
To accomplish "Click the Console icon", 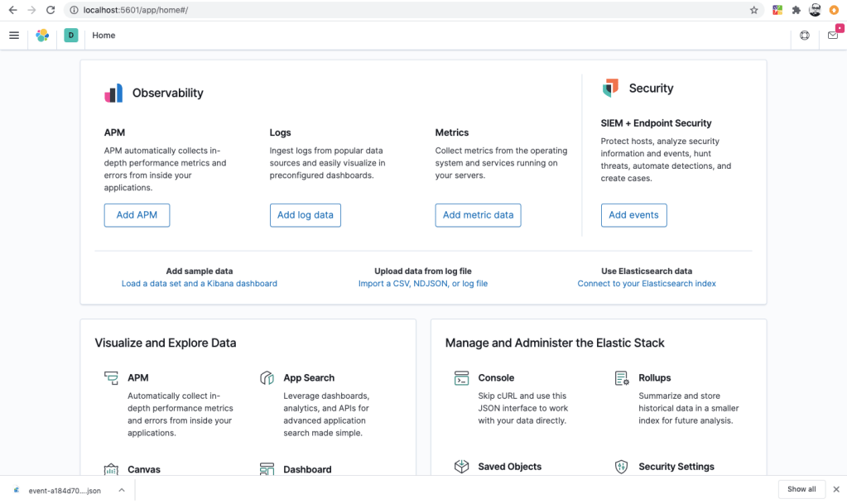I will click(461, 378).
